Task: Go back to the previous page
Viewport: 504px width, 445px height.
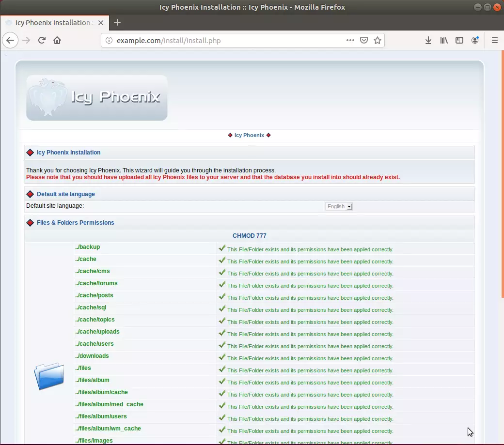Action: point(10,41)
